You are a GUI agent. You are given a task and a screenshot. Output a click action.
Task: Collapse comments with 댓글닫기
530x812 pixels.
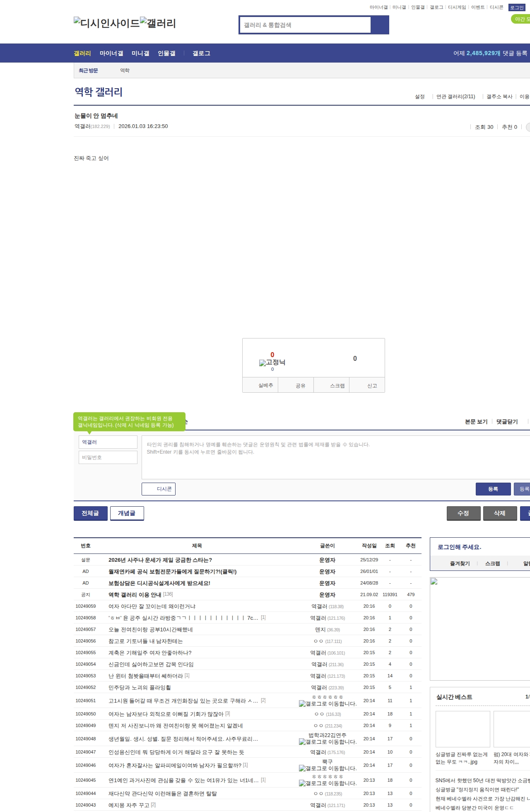click(x=507, y=422)
